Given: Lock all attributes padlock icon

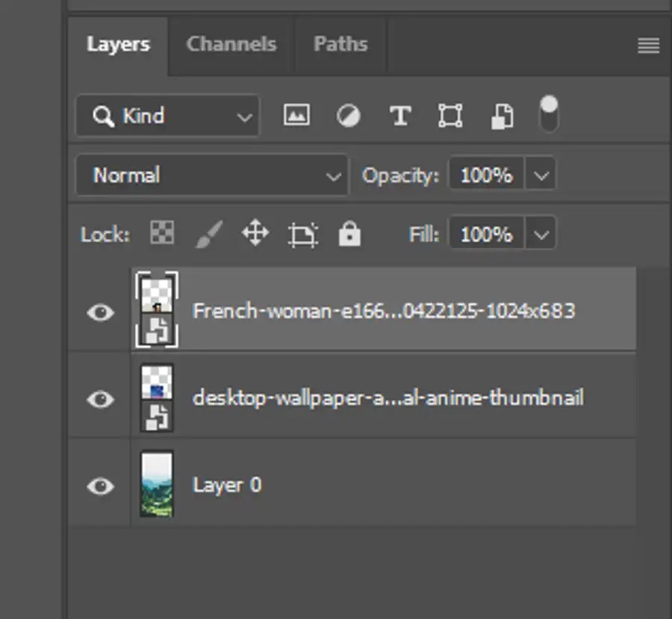Looking at the screenshot, I should (x=349, y=234).
